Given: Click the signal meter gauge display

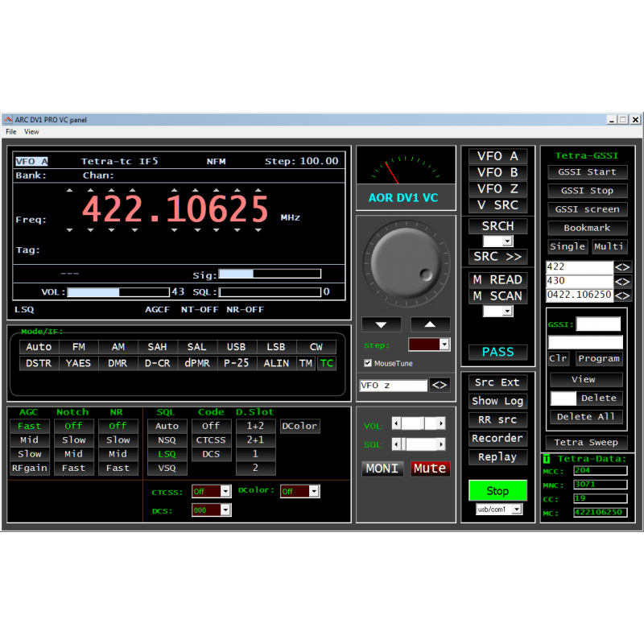Looking at the screenshot, I should coord(406,166).
